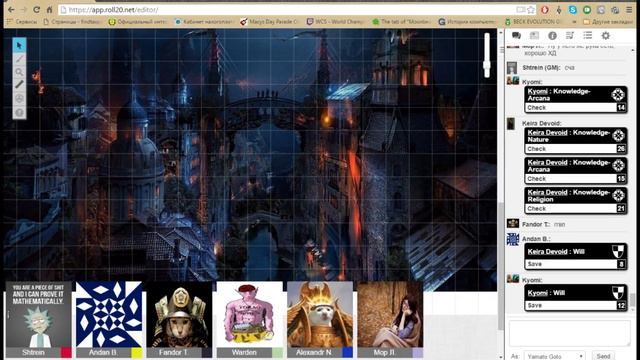Click Fandor T. dark color swatch
The image size is (640, 360).
point(207,352)
